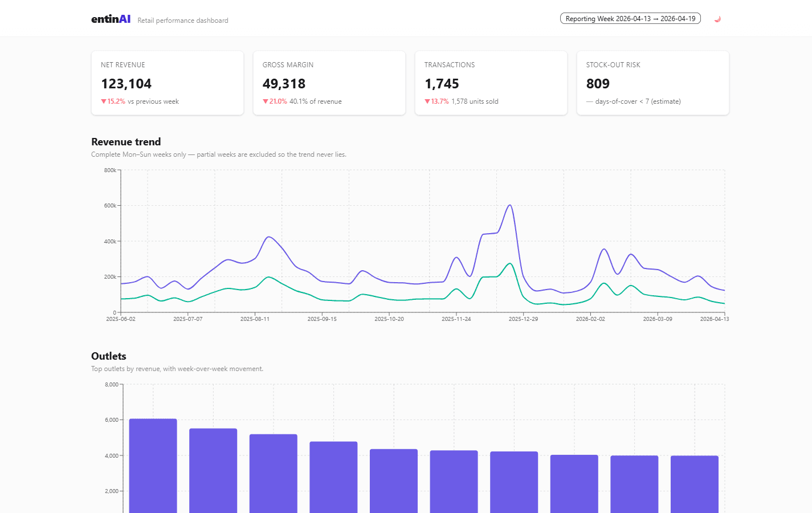Viewport: 812px width, 513px height.
Task: Select the Transactions value 1,745
Action: click(442, 84)
